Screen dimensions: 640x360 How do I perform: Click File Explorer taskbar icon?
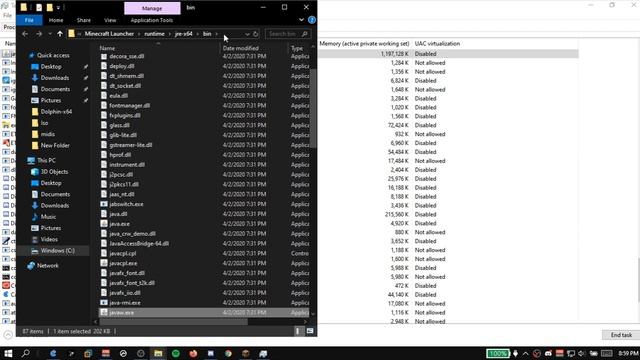tap(158, 353)
